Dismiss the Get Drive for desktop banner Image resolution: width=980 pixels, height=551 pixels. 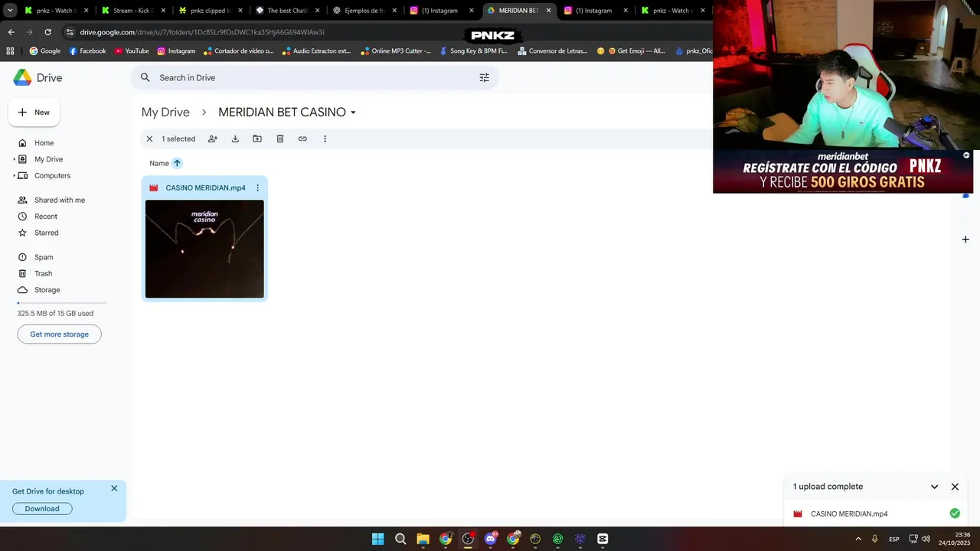pos(114,488)
